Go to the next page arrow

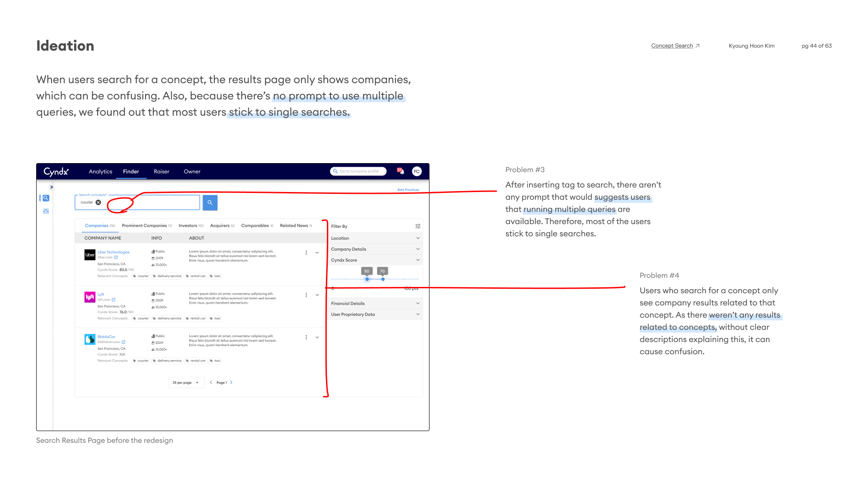point(231,383)
